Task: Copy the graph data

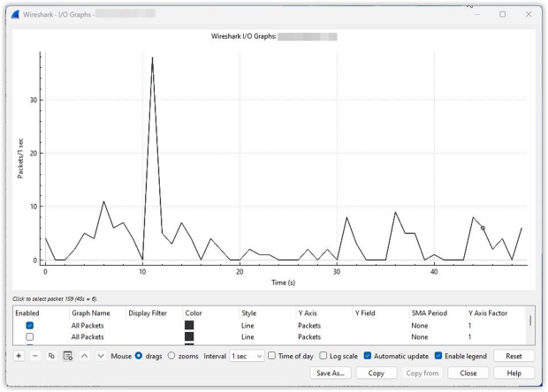Action: point(376,373)
